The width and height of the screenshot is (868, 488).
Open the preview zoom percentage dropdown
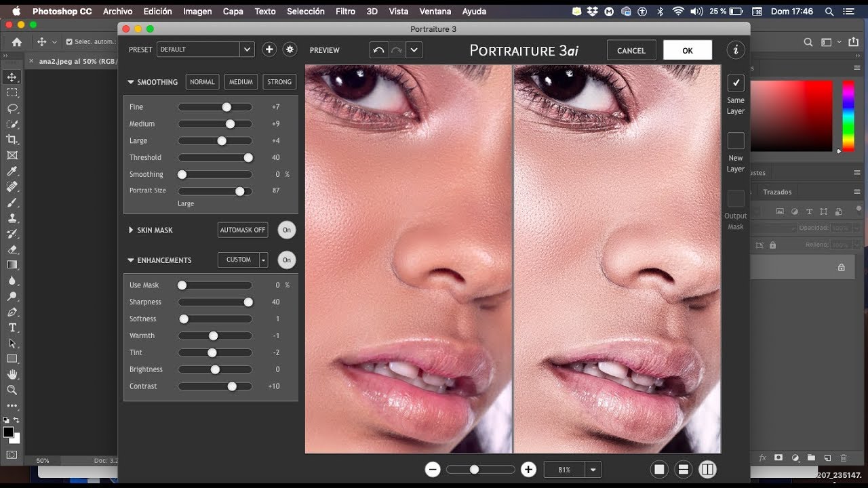(593, 470)
